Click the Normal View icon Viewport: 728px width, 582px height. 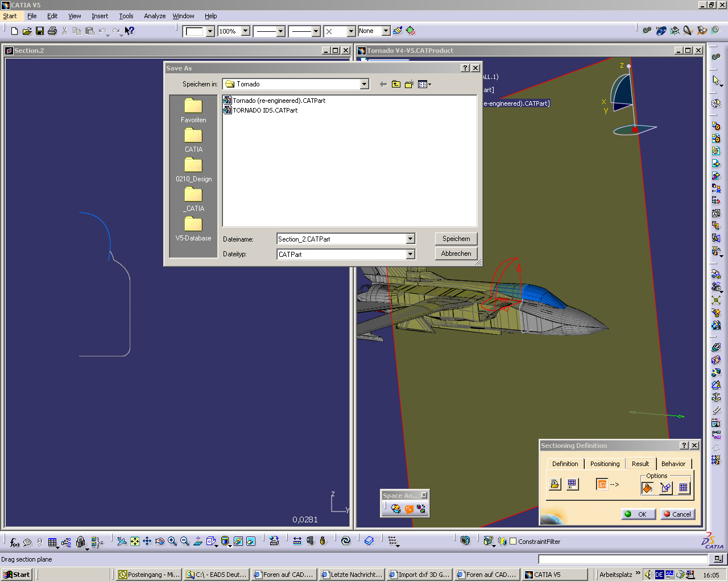click(197, 541)
